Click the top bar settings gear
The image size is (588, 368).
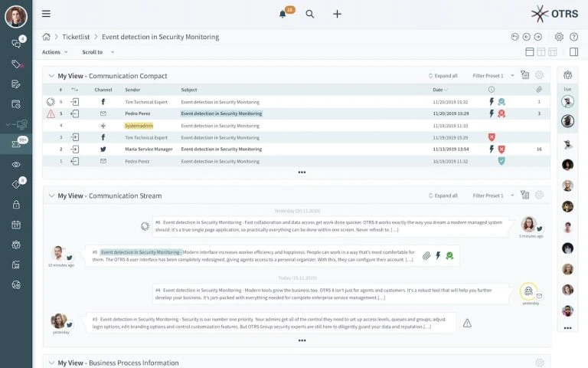559,37
